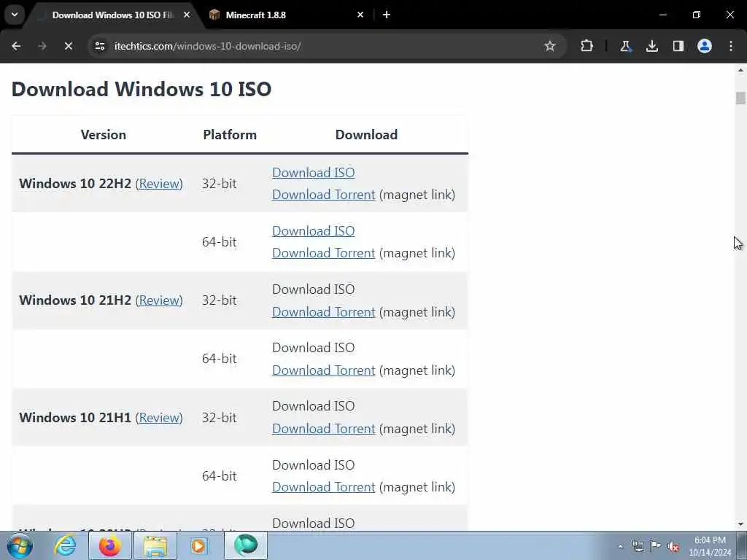
Task: Open Firefox from the taskbar
Action: coord(110,545)
